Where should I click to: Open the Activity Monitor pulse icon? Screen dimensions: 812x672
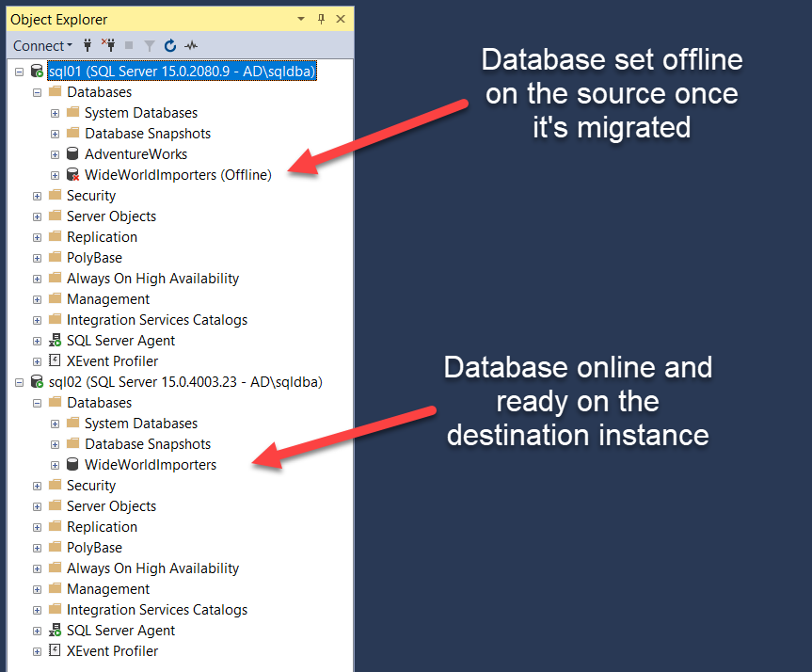point(191,45)
